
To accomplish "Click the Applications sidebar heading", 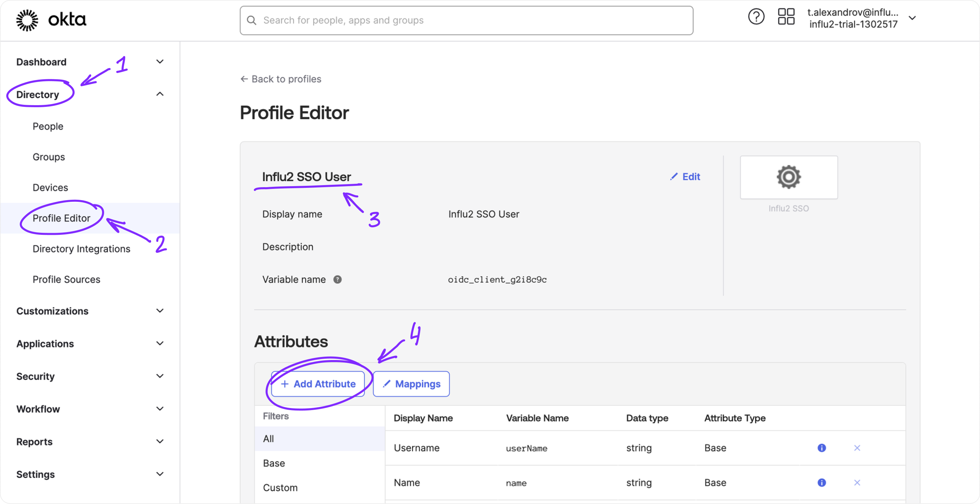I will (x=45, y=344).
